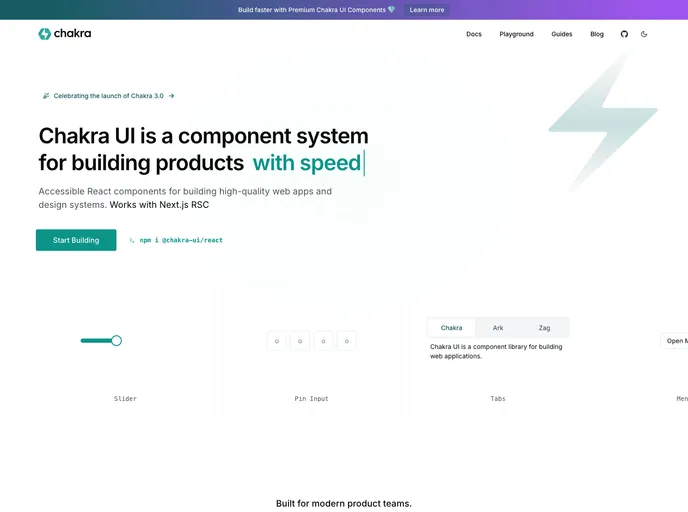Screen dimensions: 688x512
Task: Click the first pin input box
Action: click(276, 341)
